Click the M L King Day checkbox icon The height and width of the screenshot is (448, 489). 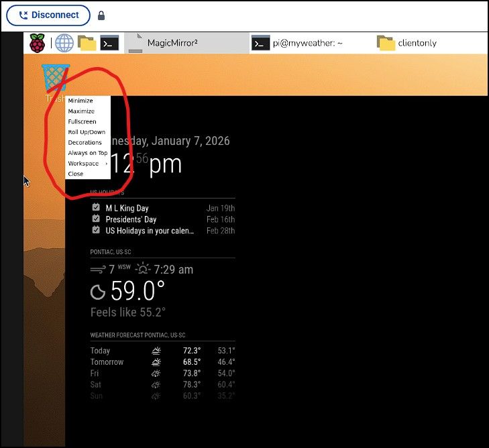96,208
